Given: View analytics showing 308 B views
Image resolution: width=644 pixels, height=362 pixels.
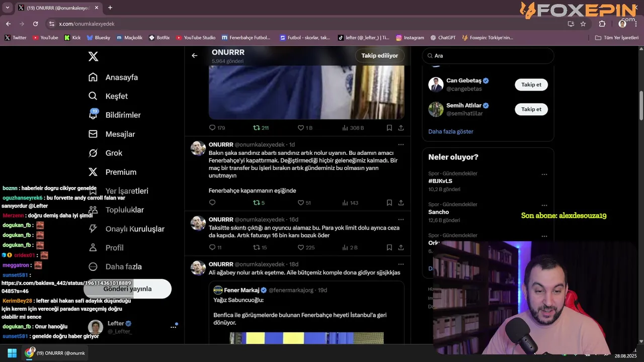Looking at the screenshot, I should [353, 128].
